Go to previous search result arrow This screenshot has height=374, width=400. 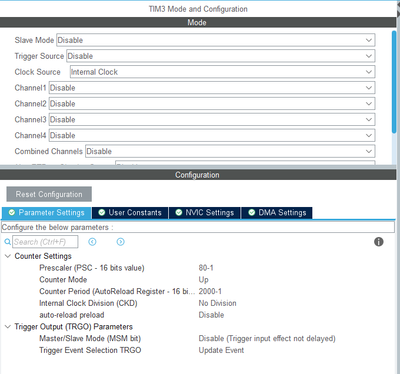[x=92, y=242]
